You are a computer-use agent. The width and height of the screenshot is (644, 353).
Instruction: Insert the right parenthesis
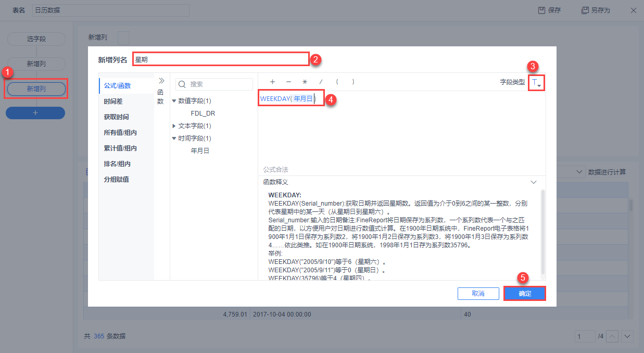353,82
